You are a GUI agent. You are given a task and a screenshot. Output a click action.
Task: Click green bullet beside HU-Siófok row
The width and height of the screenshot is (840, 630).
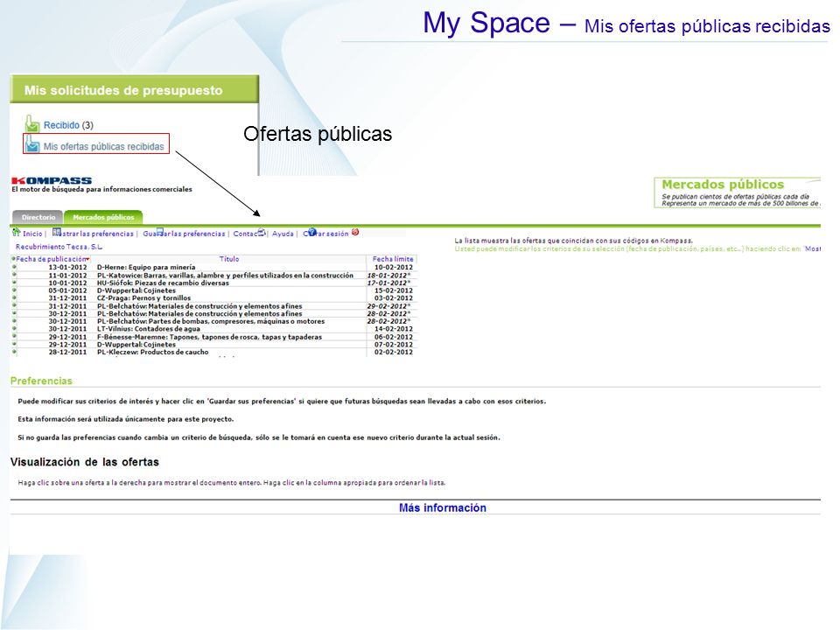14,283
